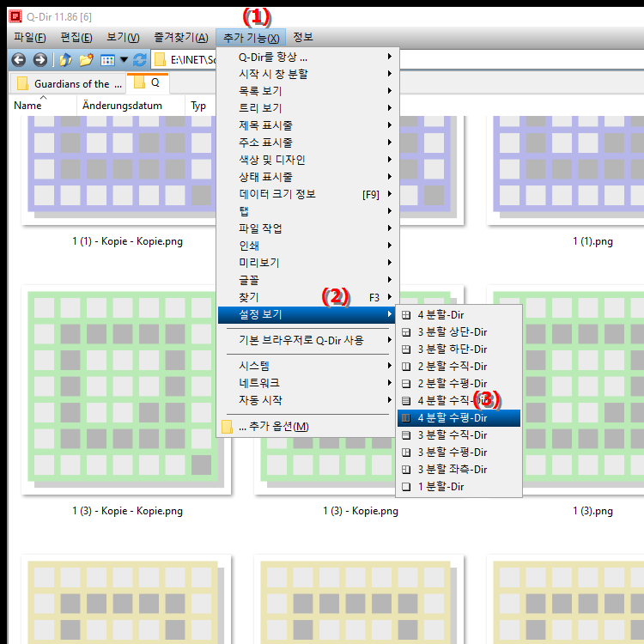Expand the 주소 표시줄 submenu

pyautogui.click(x=307, y=143)
